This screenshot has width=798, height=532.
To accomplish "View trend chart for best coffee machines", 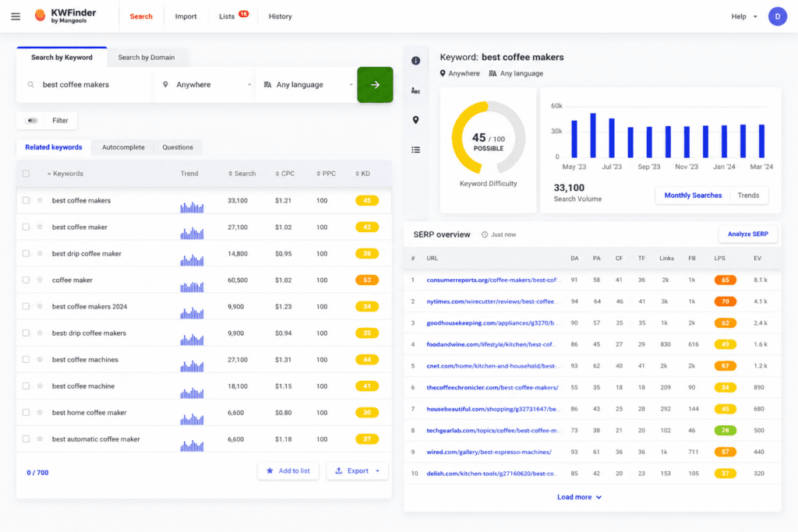I will pyautogui.click(x=192, y=365).
